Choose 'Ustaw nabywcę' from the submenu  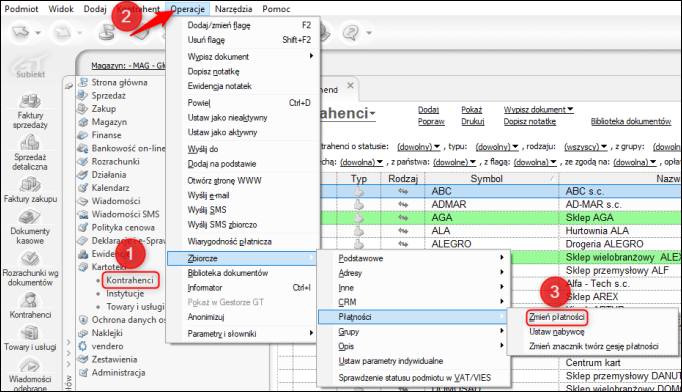coord(557,332)
